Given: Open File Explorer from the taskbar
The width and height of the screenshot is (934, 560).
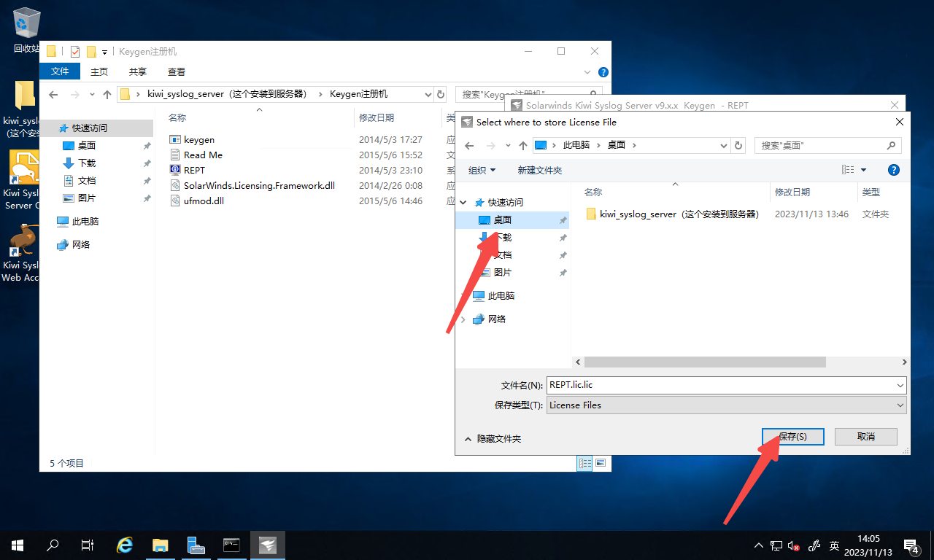Looking at the screenshot, I should pyautogui.click(x=161, y=545).
